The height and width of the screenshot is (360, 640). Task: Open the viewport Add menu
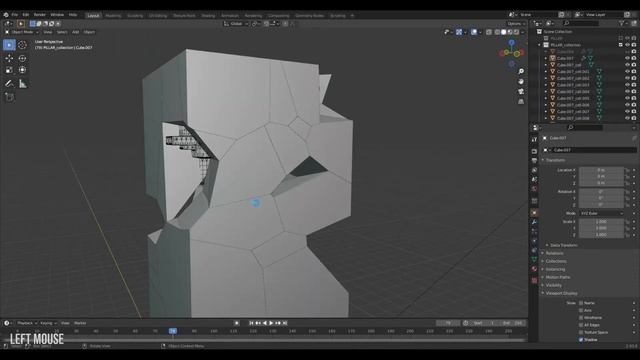tap(76, 32)
